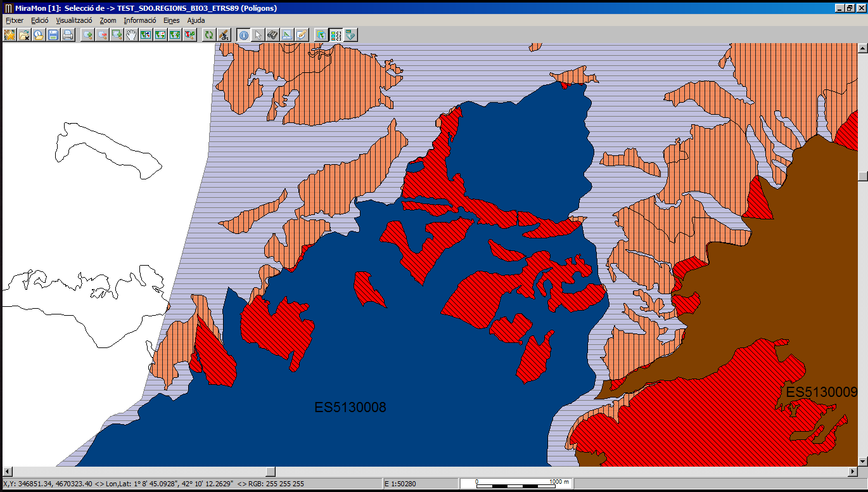Screen dimensions: 868x492
Task: Click the green refresh redraw icon
Action: click(208, 35)
